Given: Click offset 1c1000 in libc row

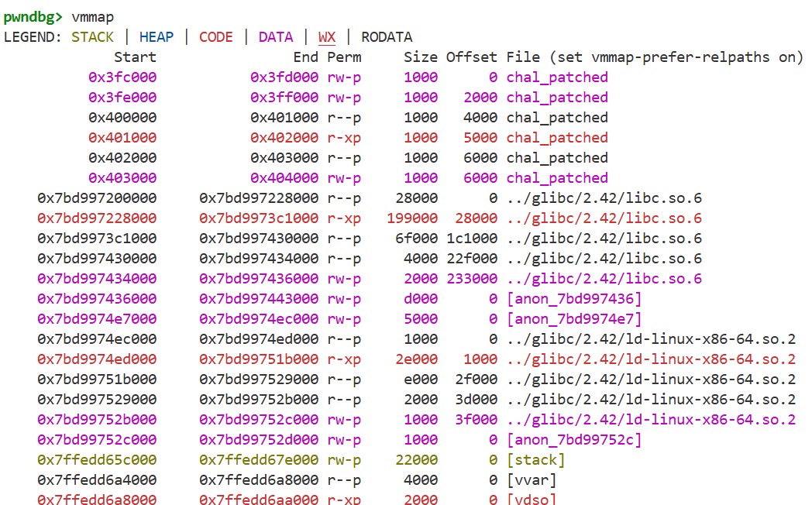Looking at the screenshot, I should [471, 239].
